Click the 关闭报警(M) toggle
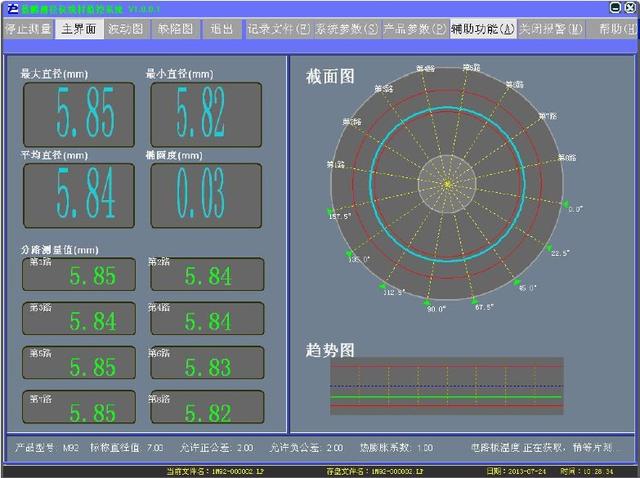The width and height of the screenshot is (640, 478). pos(551,29)
